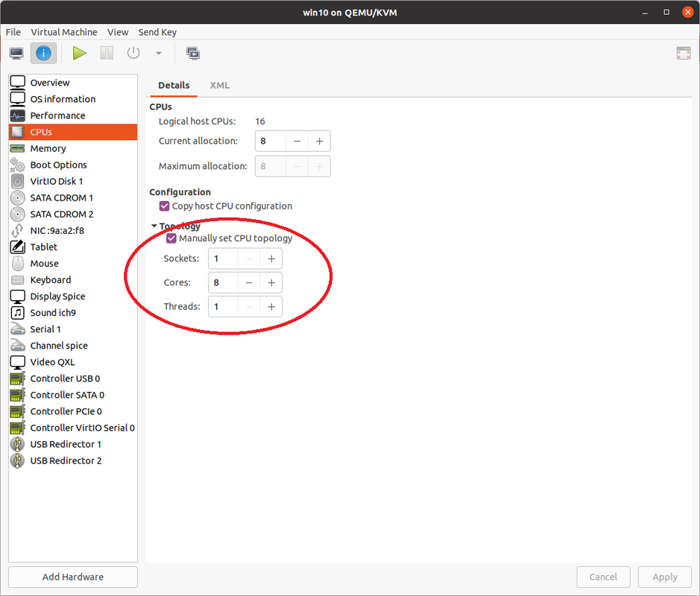Image resolution: width=700 pixels, height=596 pixels.
Task: Open Performance graph icon in sidebar
Action: [17, 115]
